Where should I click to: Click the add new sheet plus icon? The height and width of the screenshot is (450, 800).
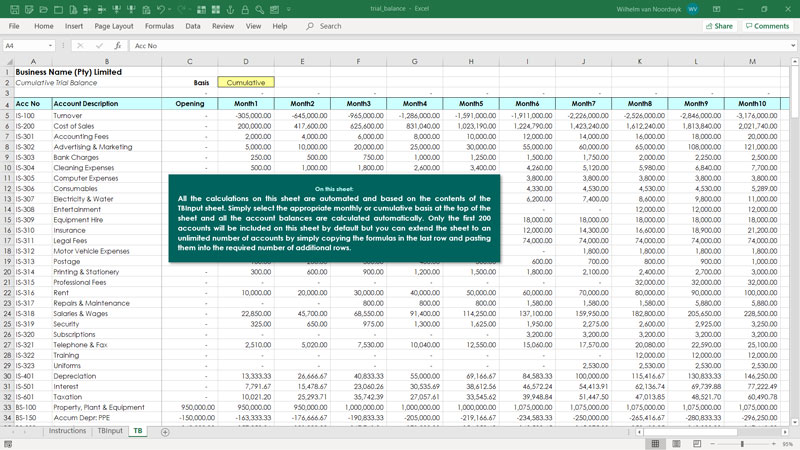click(x=165, y=432)
